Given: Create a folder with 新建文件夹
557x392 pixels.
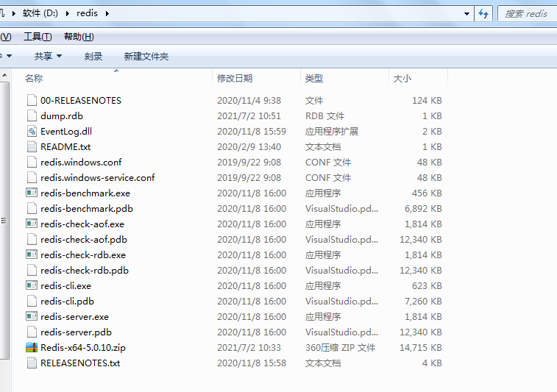Looking at the screenshot, I should (x=146, y=56).
